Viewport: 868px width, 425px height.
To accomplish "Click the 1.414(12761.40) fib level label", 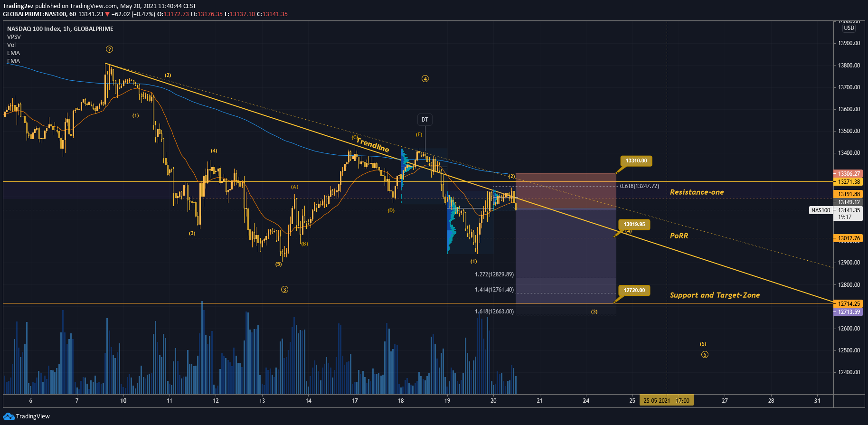I will (494, 290).
